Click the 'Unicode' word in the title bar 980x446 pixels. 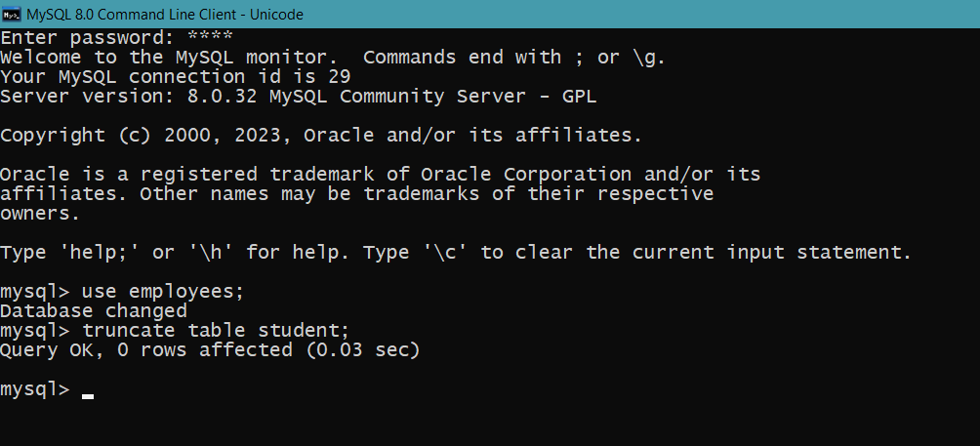point(277,15)
